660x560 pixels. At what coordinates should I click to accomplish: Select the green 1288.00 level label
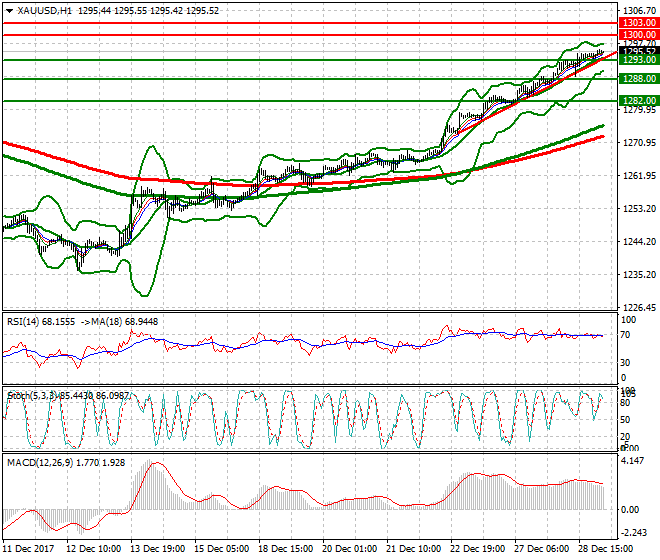638,78
